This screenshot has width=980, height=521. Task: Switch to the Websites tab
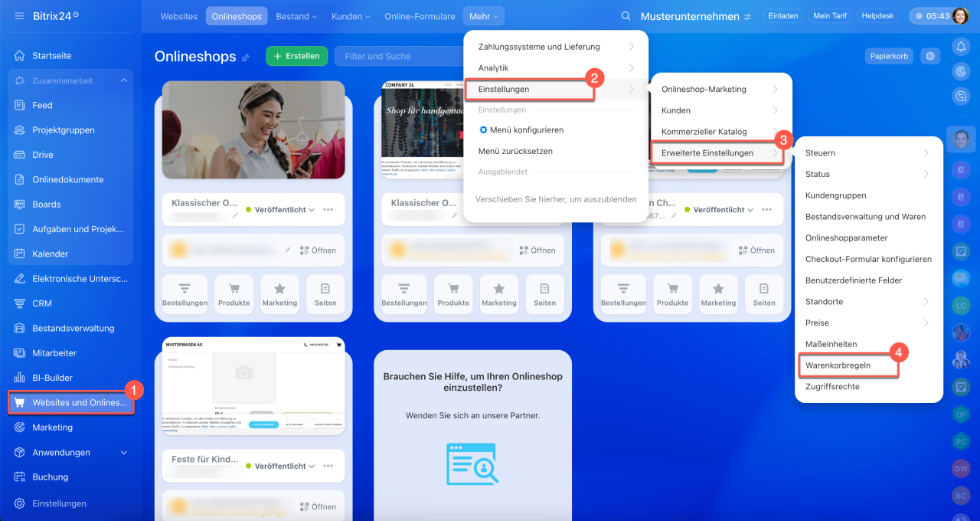tap(179, 16)
